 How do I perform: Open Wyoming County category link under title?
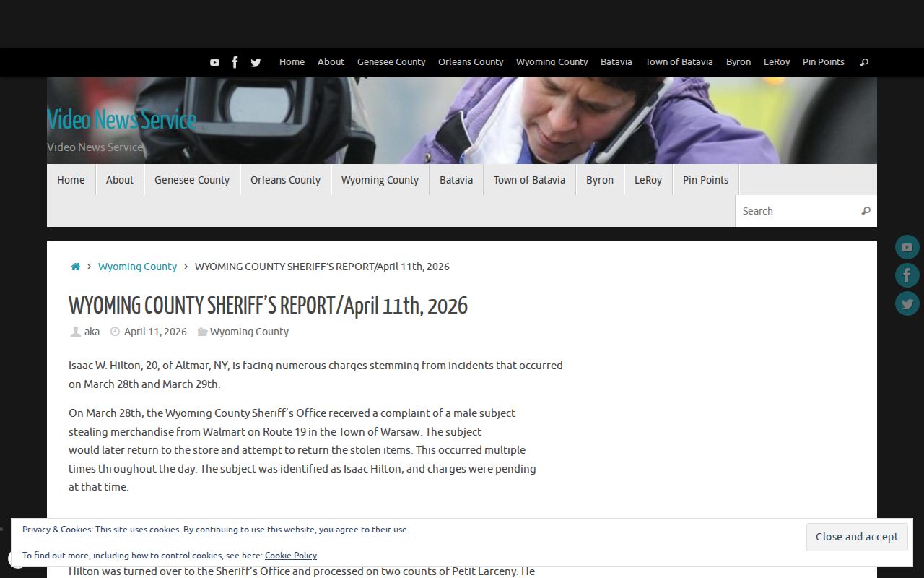[249, 332]
